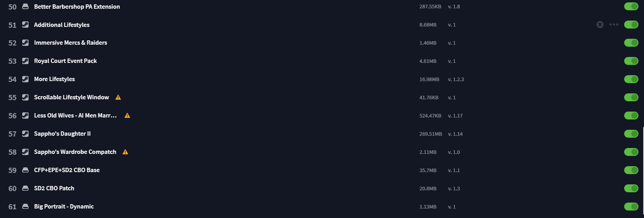Click warning icon beside Less Old Wives
This screenshot has height=218, width=644.
click(127, 116)
